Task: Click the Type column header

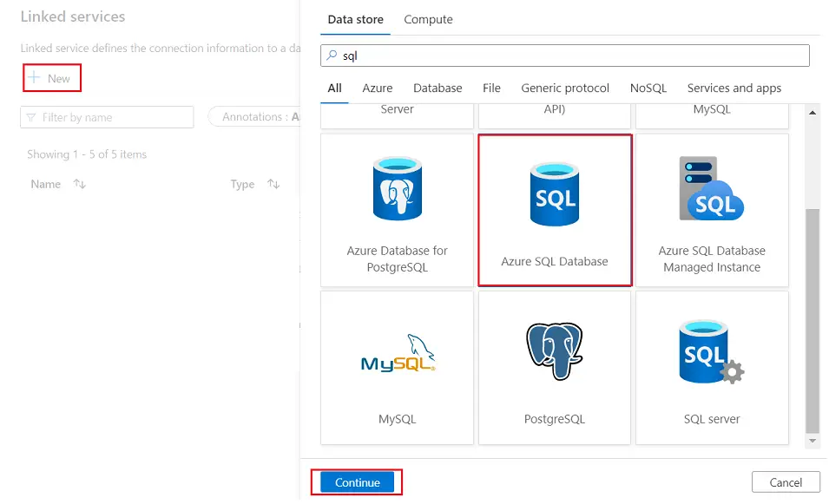Action: point(242,184)
